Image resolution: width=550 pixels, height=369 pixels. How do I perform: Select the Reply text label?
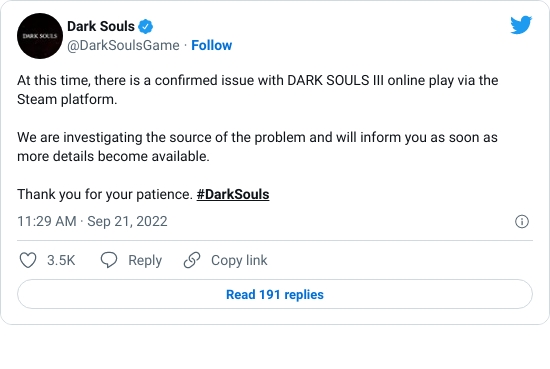pos(145,260)
